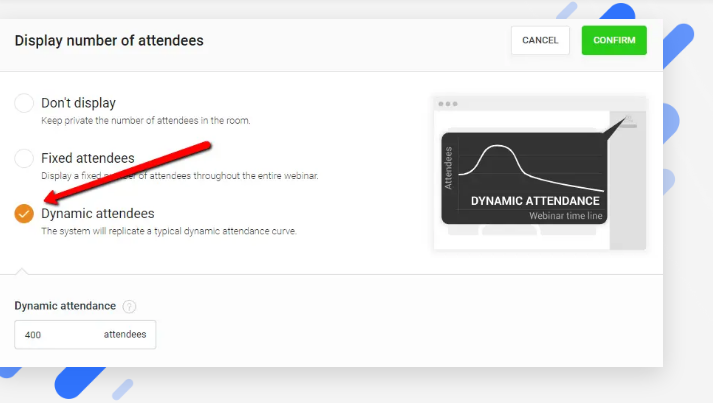The height and width of the screenshot is (403, 713).
Task: Click the Dynamic Attendance preview illustration
Action: pyautogui.click(x=540, y=173)
